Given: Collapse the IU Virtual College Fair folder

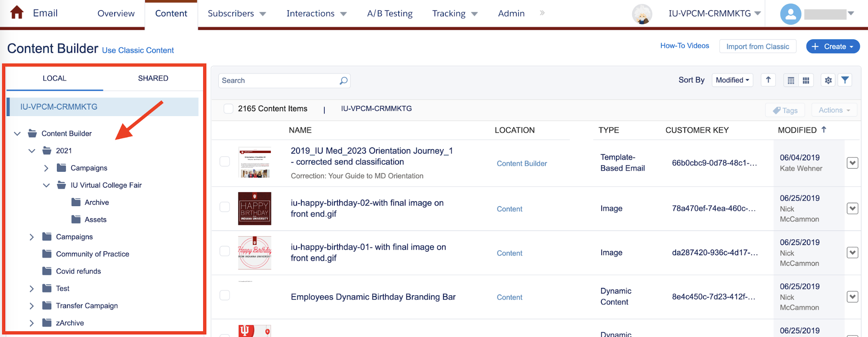Looking at the screenshot, I should 46,185.
